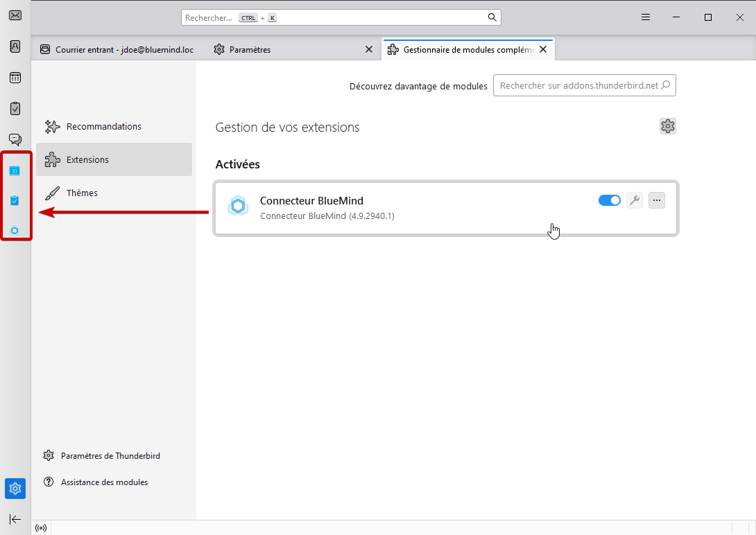Open Mail space in left sidebar
Screen dimensions: 756x535
[x=15, y=17]
